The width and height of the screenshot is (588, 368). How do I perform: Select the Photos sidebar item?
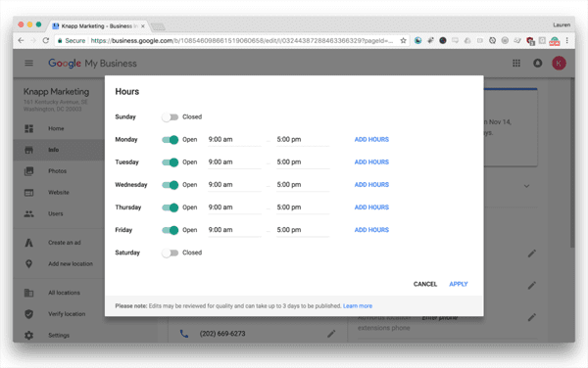tap(59, 171)
